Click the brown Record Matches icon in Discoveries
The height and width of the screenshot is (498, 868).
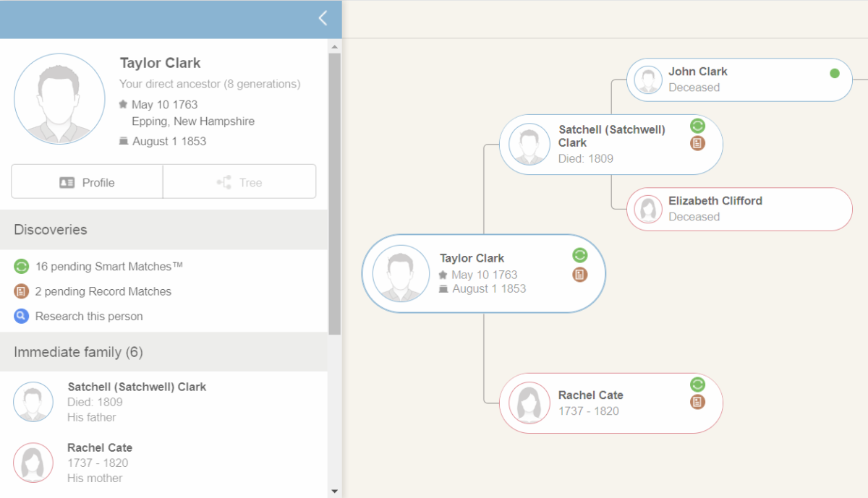coord(20,291)
